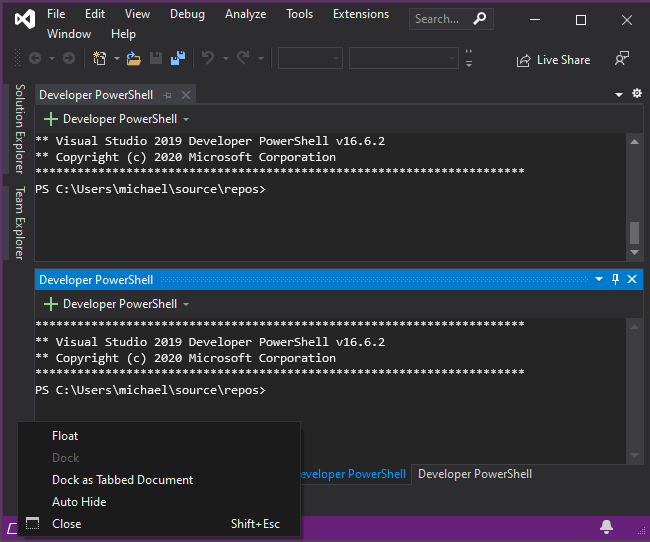Open the Debug menu
Viewport: 650px width, 542px height.
pyautogui.click(x=187, y=14)
